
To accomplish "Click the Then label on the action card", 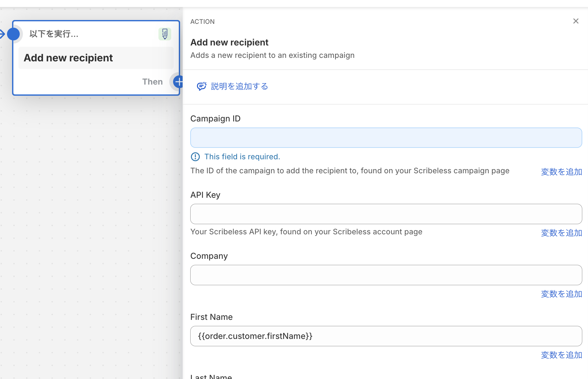I will (x=152, y=82).
